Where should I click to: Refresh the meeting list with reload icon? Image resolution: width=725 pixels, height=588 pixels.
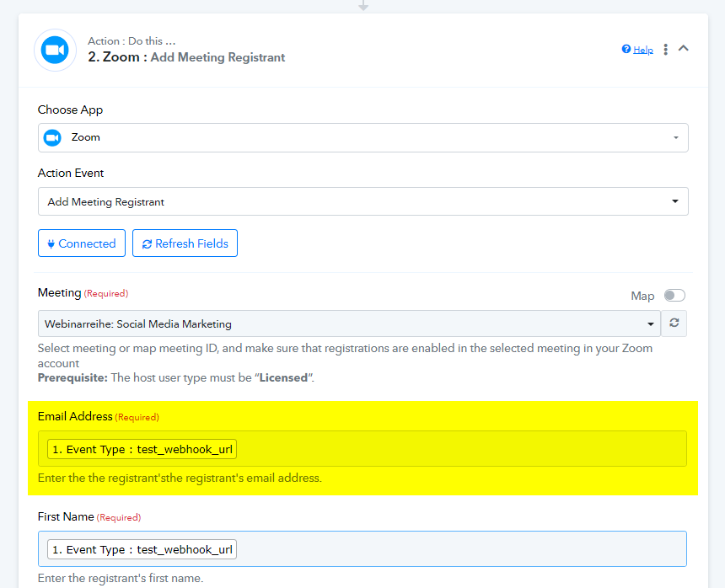click(674, 323)
